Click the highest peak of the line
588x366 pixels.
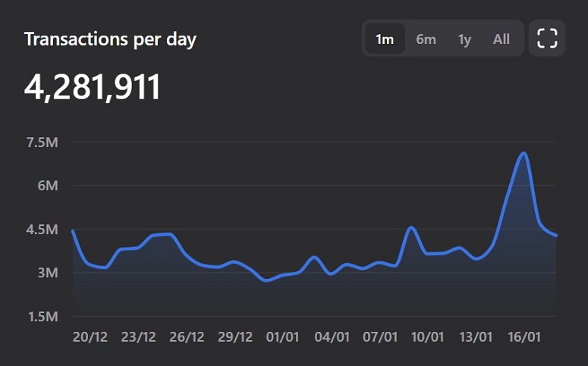pos(524,154)
